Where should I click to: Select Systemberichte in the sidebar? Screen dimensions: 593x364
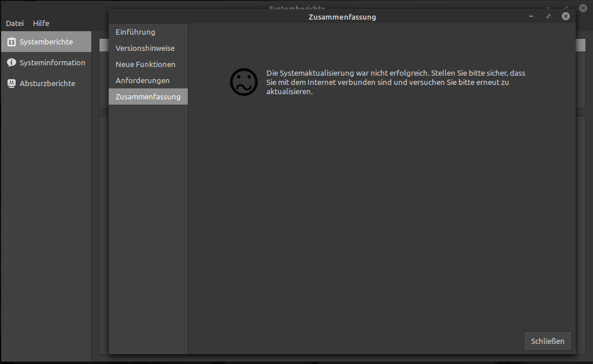46,42
